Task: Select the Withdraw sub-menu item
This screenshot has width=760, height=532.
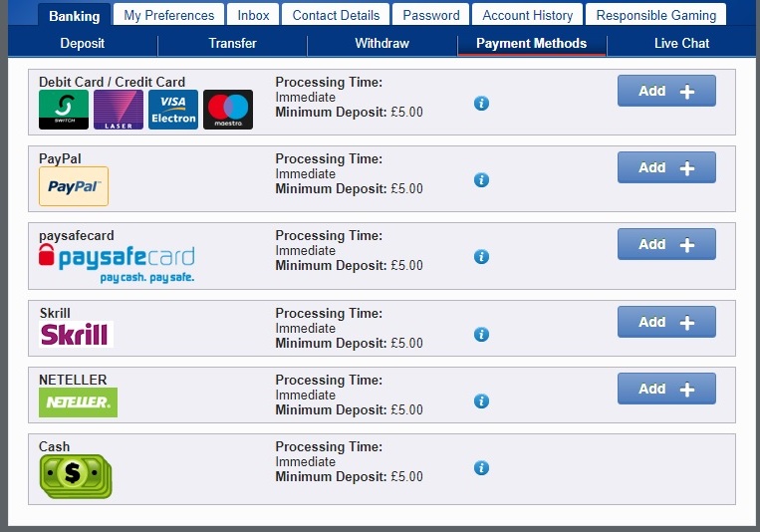Action: coord(381,43)
